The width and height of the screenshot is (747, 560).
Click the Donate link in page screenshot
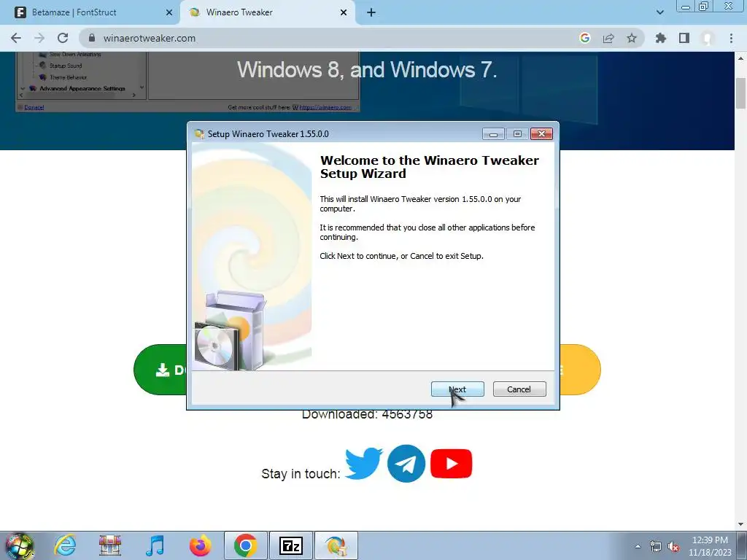tap(34, 107)
